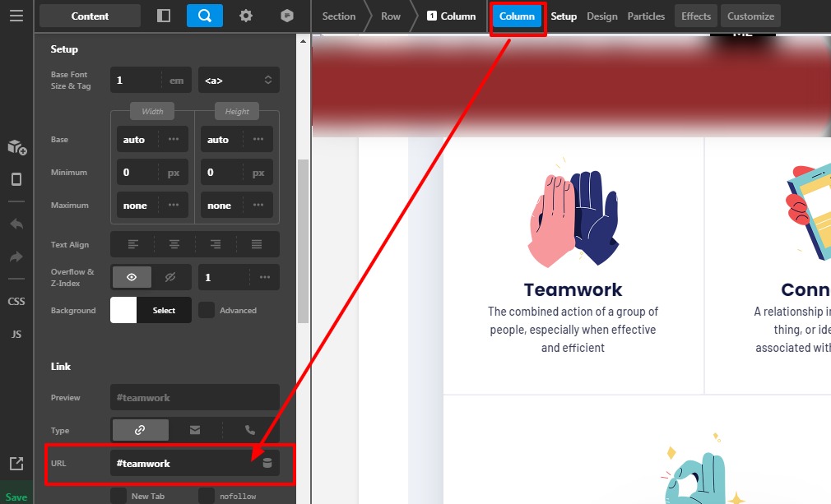Select the URL link type icon
Viewport: 831px width, 504px height.
140,430
